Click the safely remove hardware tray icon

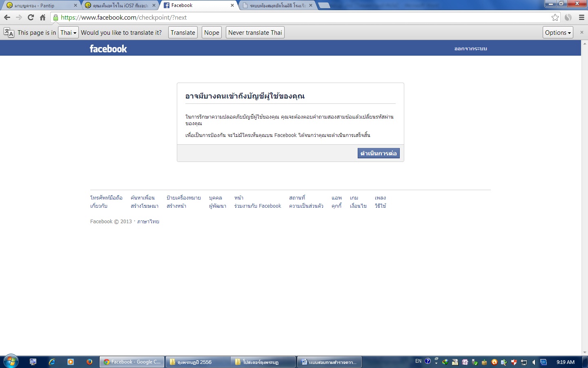pyautogui.click(x=474, y=362)
